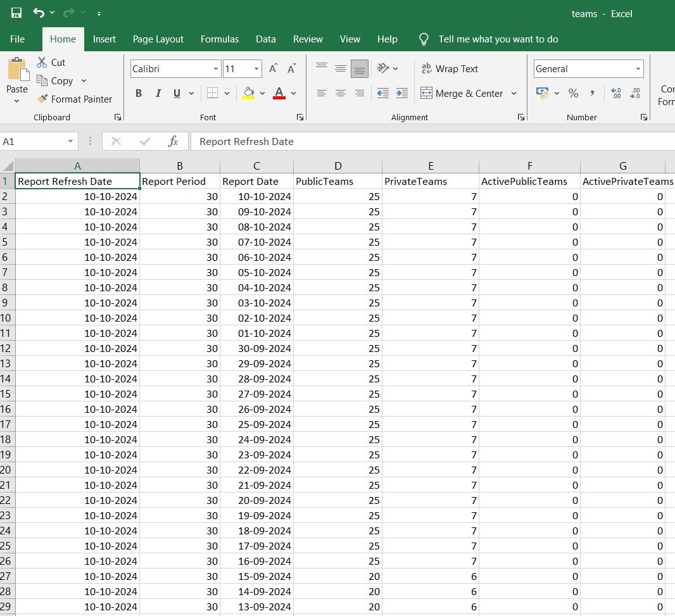The image size is (675, 616).
Task: Click the Insert Function fx icon
Action: click(x=173, y=141)
